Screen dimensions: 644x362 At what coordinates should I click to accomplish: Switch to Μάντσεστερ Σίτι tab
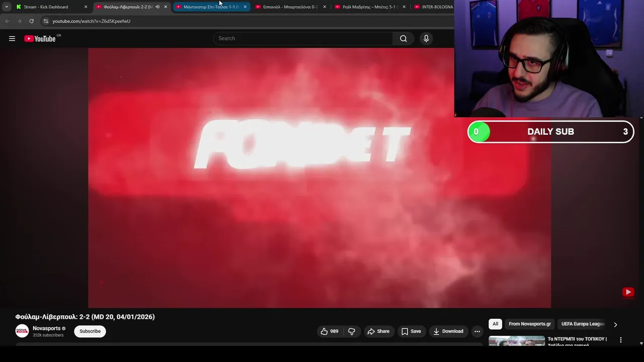[211, 7]
